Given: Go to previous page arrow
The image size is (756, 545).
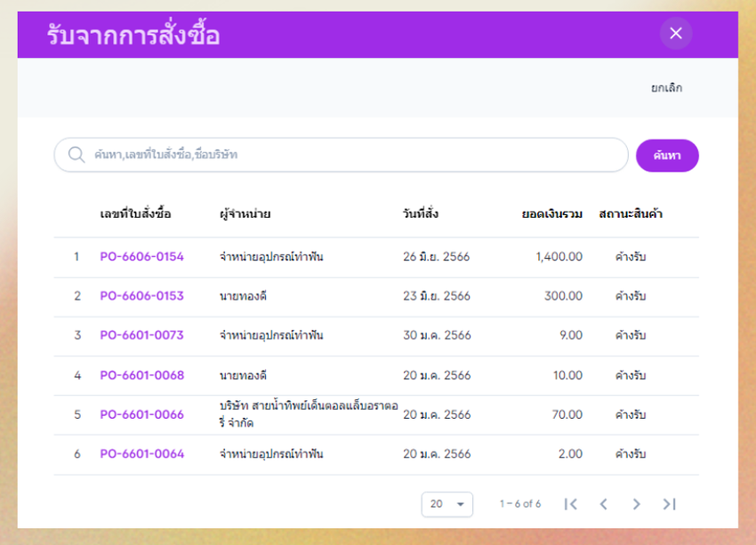Looking at the screenshot, I should (x=604, y=504).
